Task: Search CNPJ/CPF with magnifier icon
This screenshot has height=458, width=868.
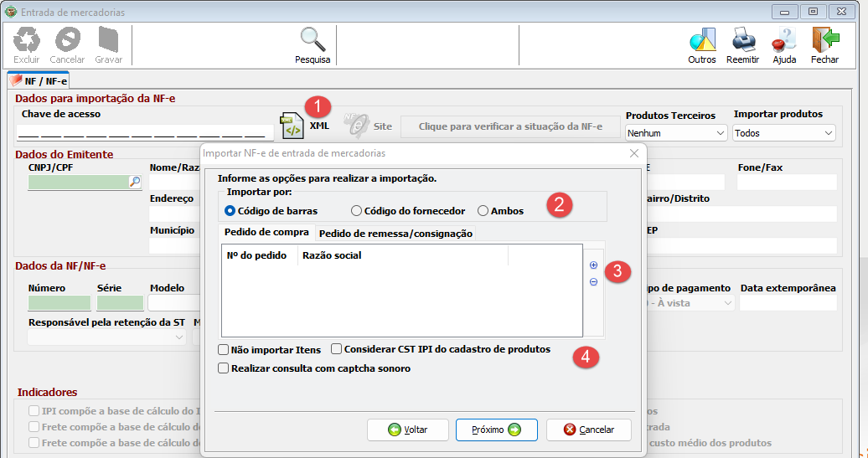Action: [x=134, y=182]
